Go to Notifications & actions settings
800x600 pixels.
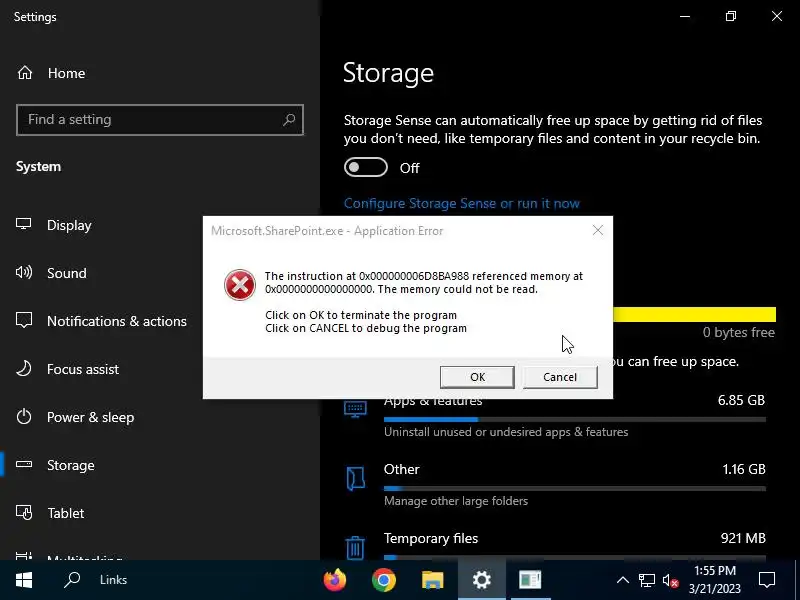(117, 321)
